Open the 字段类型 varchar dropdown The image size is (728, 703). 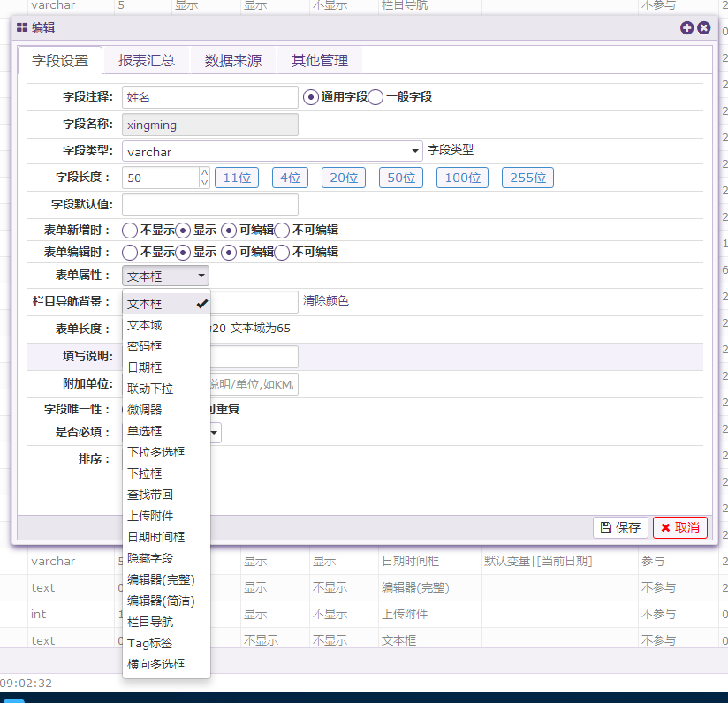tap(272, 151)
